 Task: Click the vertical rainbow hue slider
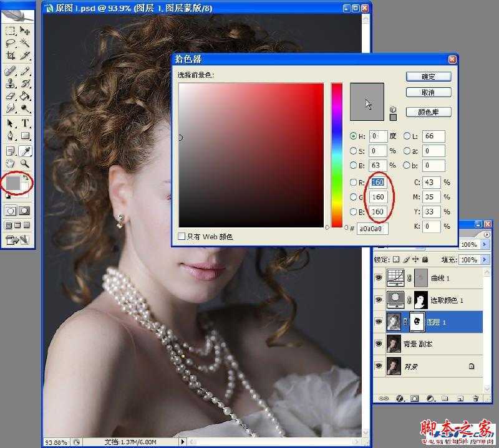(x=337, y=155)
